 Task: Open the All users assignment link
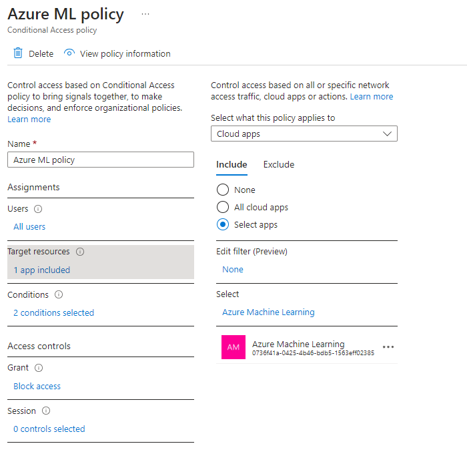coord(29,227)
